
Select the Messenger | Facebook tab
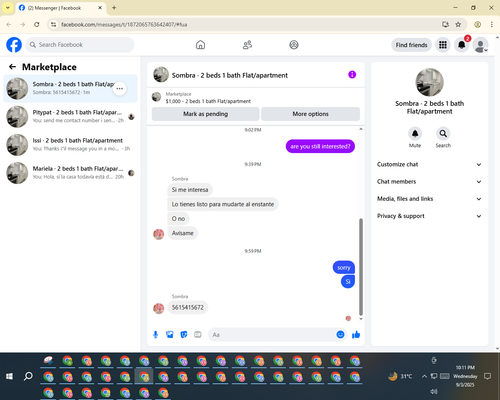(60, 8)
